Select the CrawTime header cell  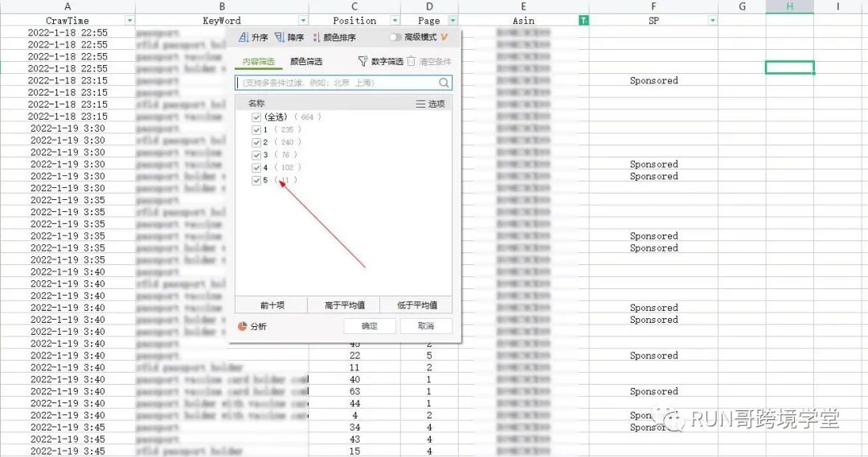point(68,20)
